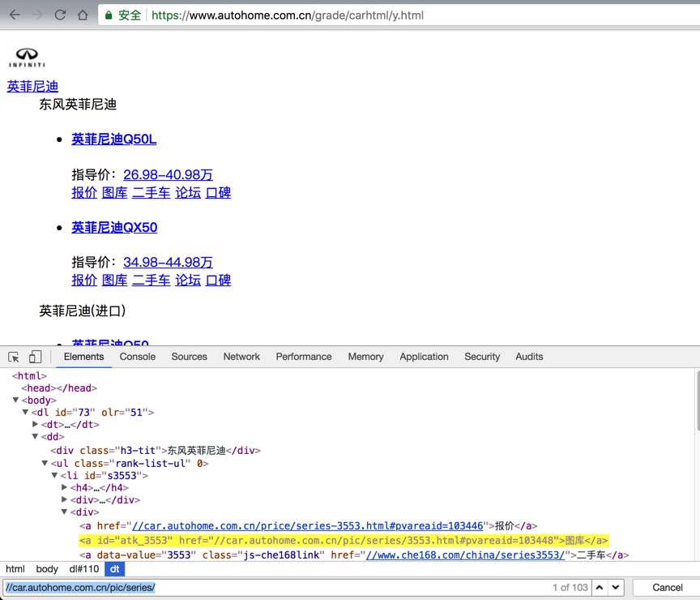The image size is (700, 600).
Task: Collapse the expanded div containing the links
Action: 64,512
